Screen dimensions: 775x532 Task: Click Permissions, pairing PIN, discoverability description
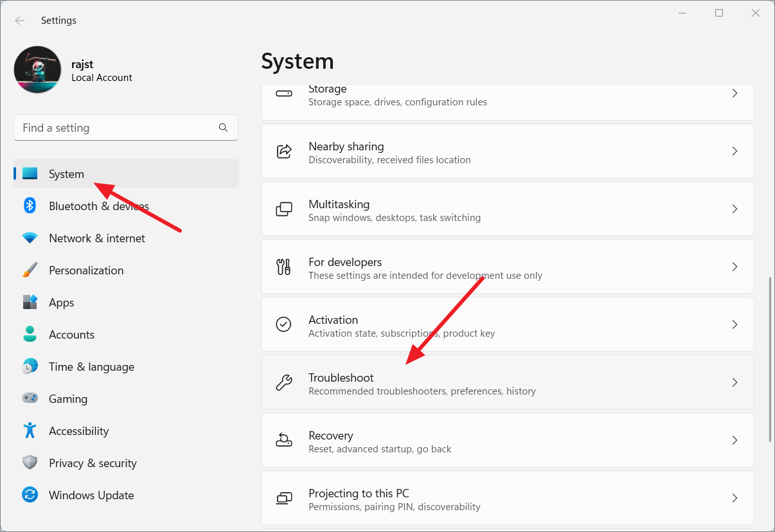pyautogui.click(x=395, y=507)
